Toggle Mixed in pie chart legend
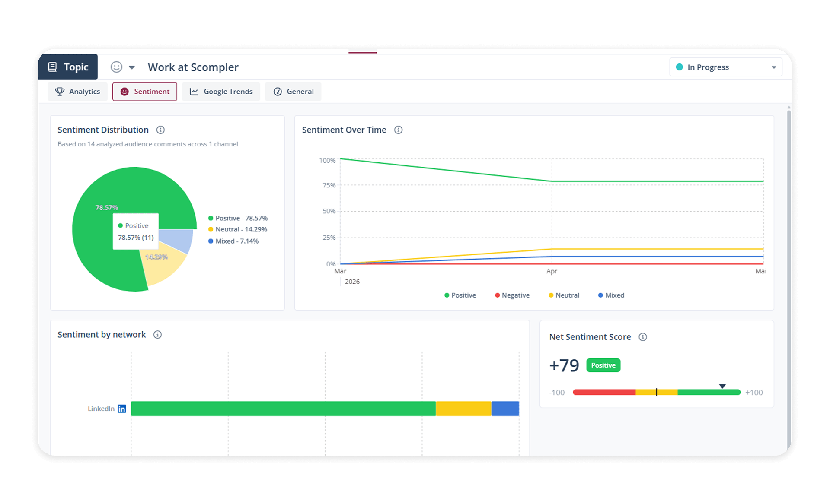This screenshot has height=504, width=830. click(x=233, y=241)
